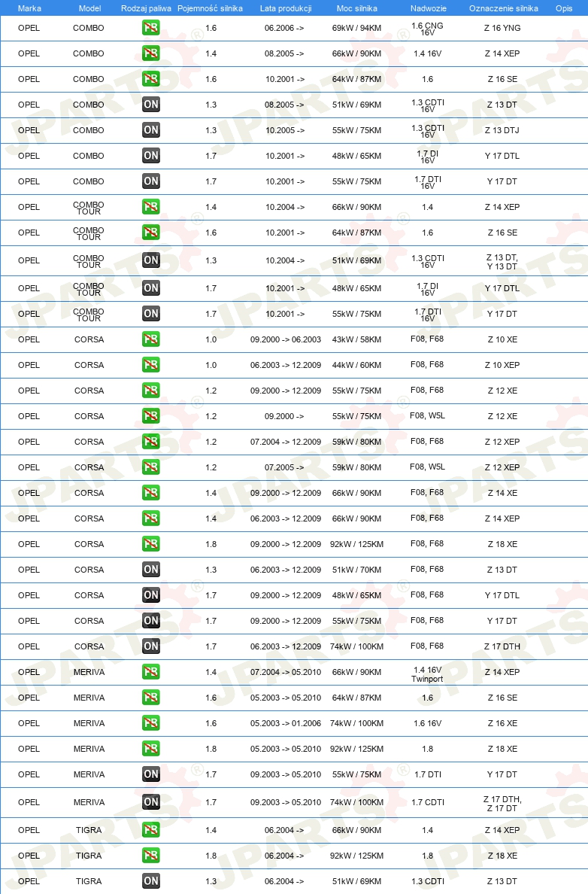Image resolution: width=588 pixels, height=894 pixels.
Task: Click body cell 1.4 16V Twinport
Action: click(x=427, y=674)
